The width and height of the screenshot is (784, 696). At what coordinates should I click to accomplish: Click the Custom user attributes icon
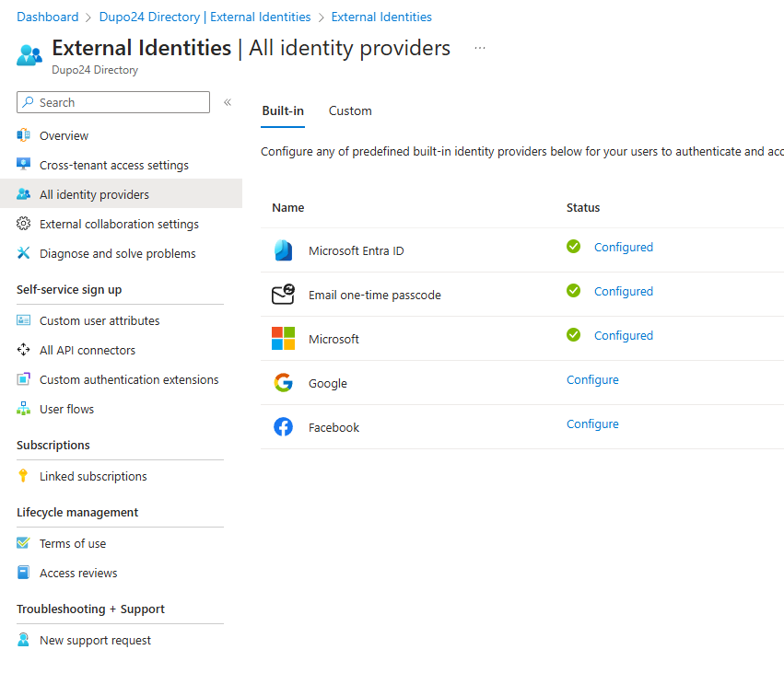(x=24, y=320)
